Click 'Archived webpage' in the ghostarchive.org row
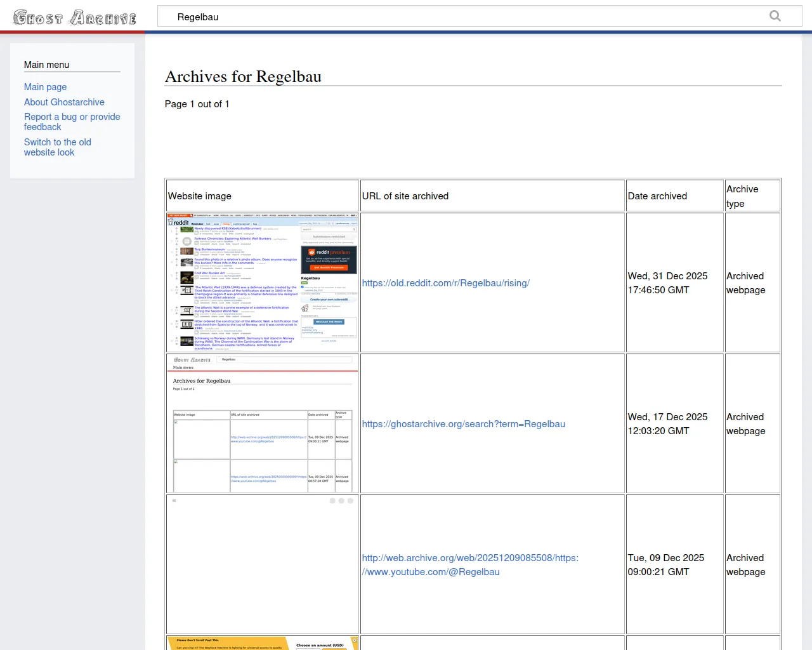Screen dimensions: 812x650 [746, 424]
